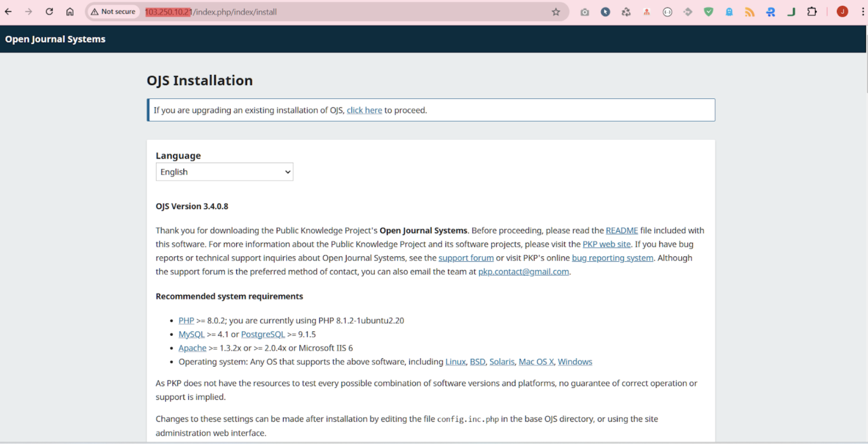Open the gray diamond arrow extension

(x=688, y=12)
